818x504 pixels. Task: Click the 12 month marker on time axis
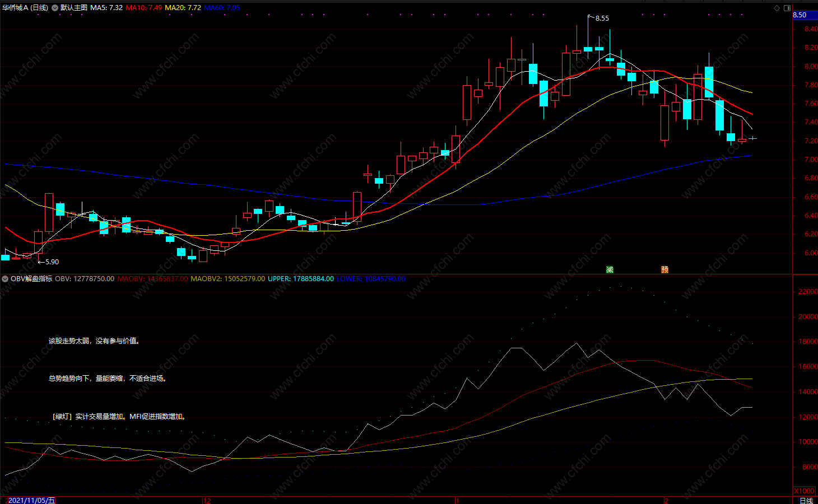click(x=207, y=500)
